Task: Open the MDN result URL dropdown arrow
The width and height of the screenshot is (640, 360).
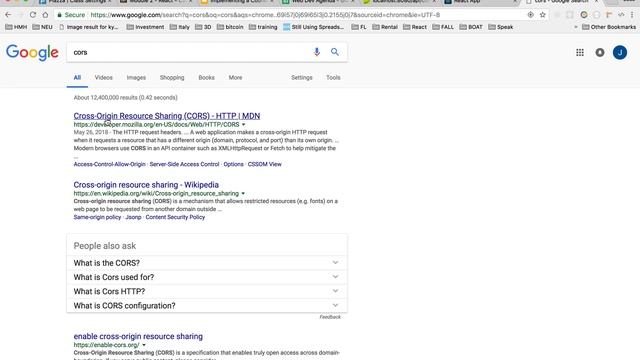Action: [x=244, y=124]
